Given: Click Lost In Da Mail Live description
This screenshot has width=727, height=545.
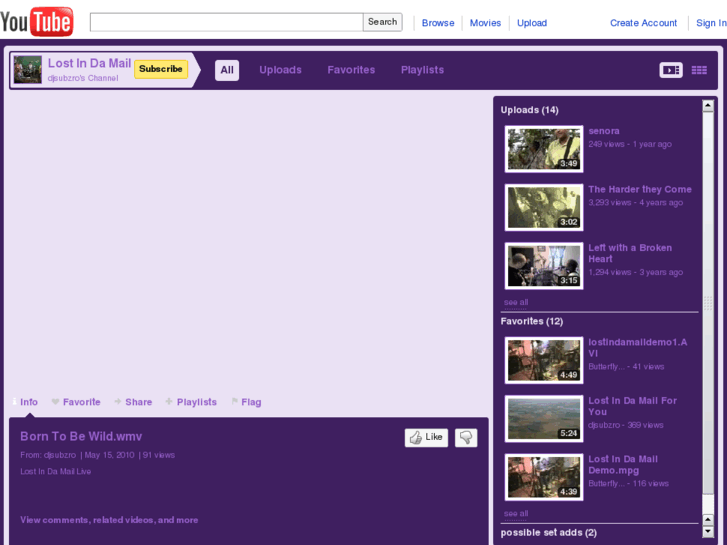Looking at the screenshot, I should click(56, 471).
